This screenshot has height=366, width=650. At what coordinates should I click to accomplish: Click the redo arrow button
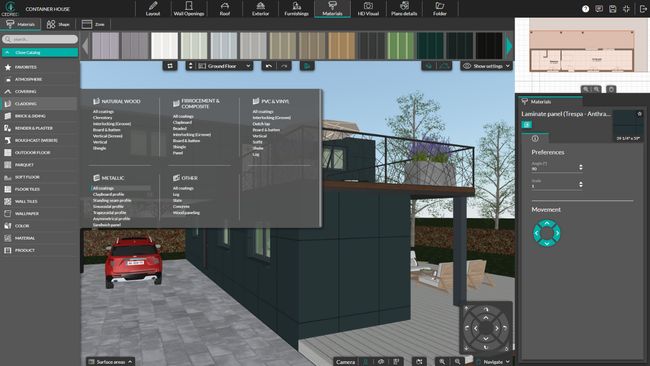[x=284, y=66]
